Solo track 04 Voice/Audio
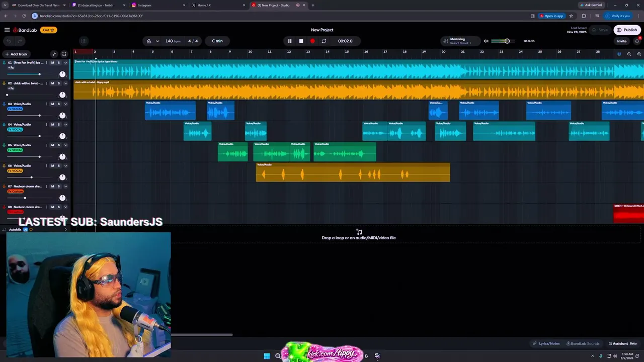The width and height of the screenshot is (644, 362). click(58, 125)
